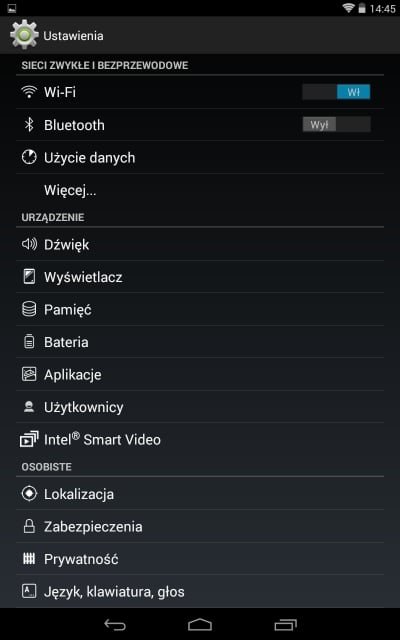Viewport: 400px width, 640px height.
Task: Tap the Zabezpieczenia lock icon
Action: [x=29, y=527]
